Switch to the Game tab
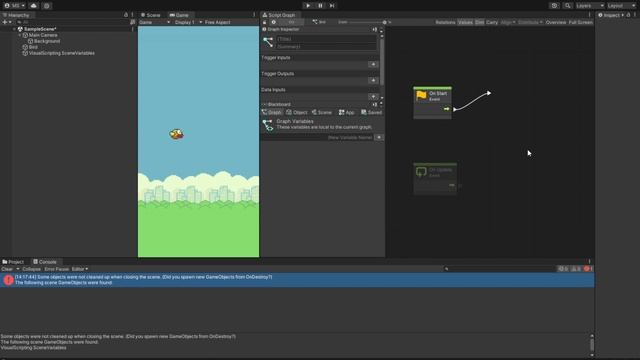The image size is (640, 360). coord(179,15)
